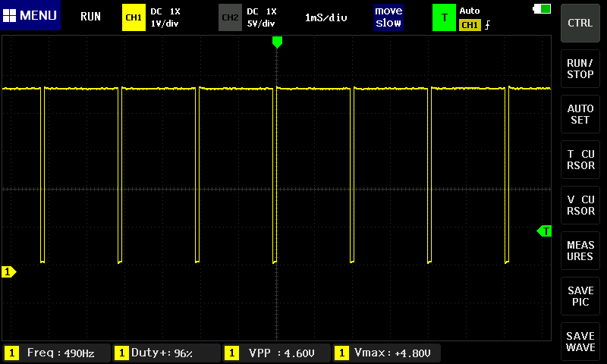Screen dimensions: 607x364
Task: Select the CH1 trigger source tag
Action: 470,25
